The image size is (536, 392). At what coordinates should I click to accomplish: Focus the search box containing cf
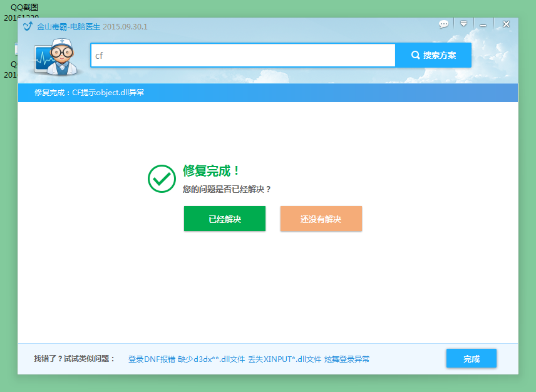pyautogui.click(x=243, y=55)
